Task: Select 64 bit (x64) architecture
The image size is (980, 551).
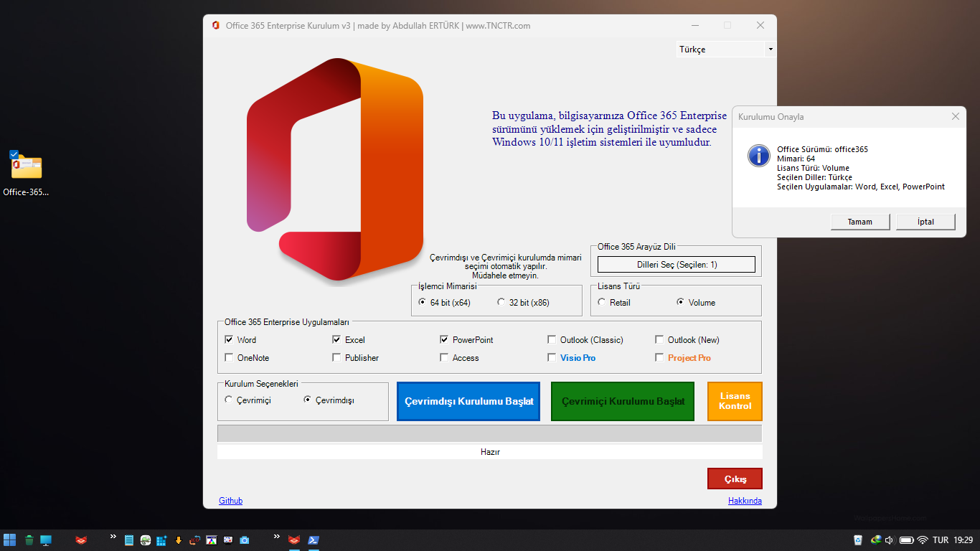Action: point(444,303)
